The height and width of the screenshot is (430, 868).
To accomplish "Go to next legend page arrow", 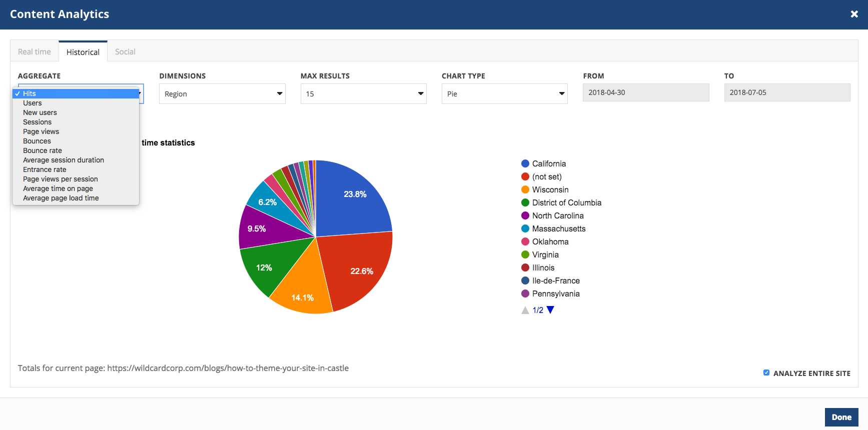I will coord(550,310).
